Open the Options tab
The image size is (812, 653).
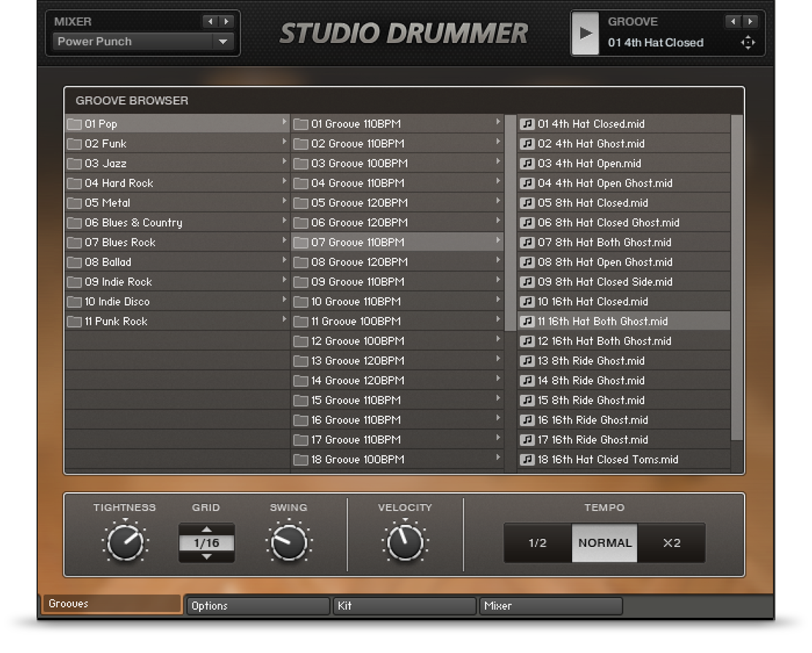[x=257, y=605]
